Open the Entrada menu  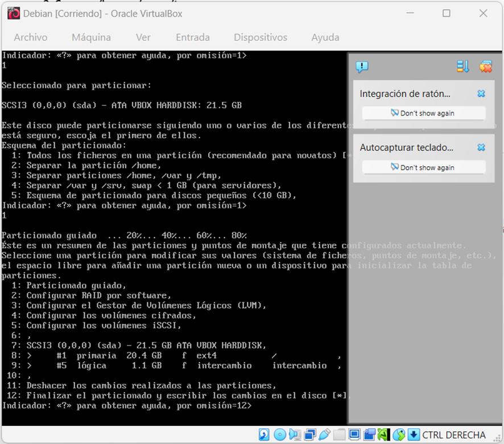[x=192, y=38]
